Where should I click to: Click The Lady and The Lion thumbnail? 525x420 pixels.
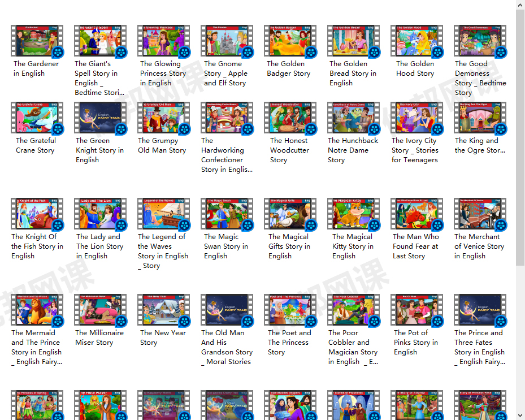(100, 214)
